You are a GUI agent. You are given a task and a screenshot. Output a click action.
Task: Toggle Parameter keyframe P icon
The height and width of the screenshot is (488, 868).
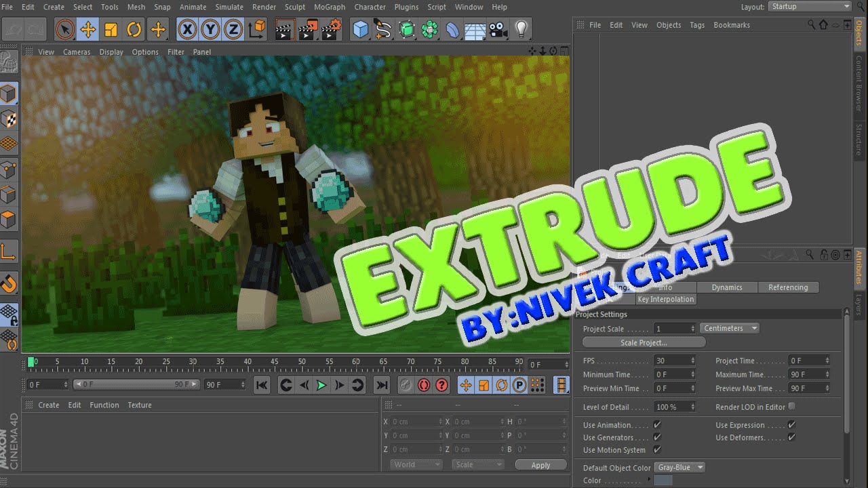click(519, 385)
